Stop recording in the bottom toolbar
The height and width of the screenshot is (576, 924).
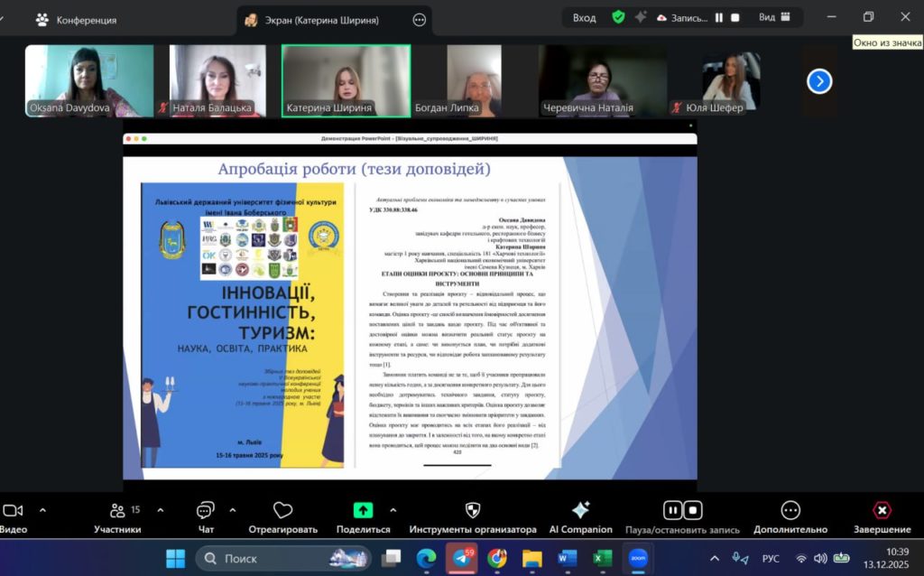coord(692,511)
